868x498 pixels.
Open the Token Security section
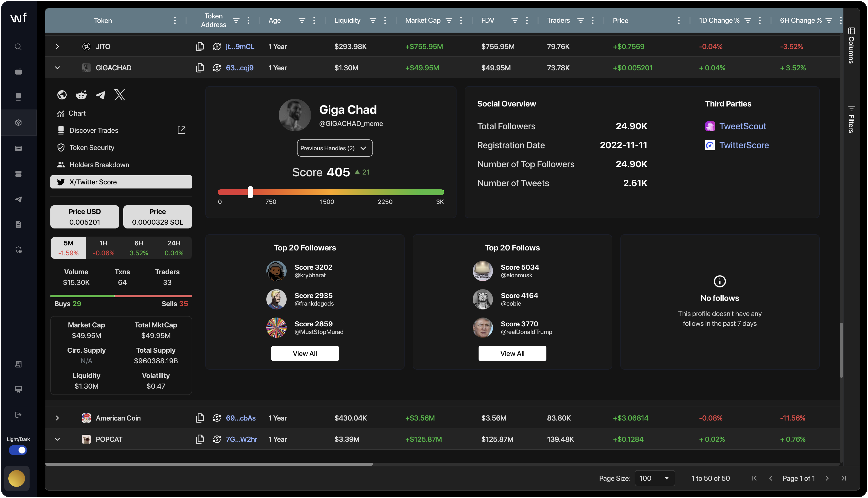pyautogui.click(x=92, y=148)
